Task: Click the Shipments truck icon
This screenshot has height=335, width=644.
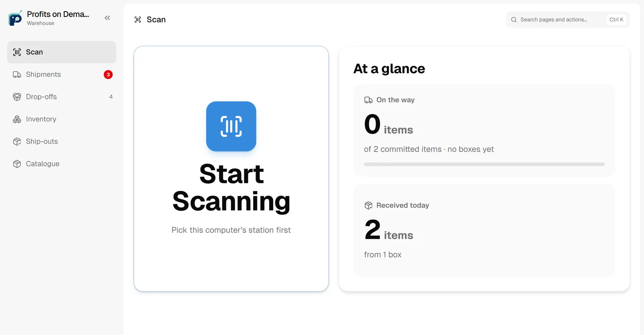Action: [17, 74]
